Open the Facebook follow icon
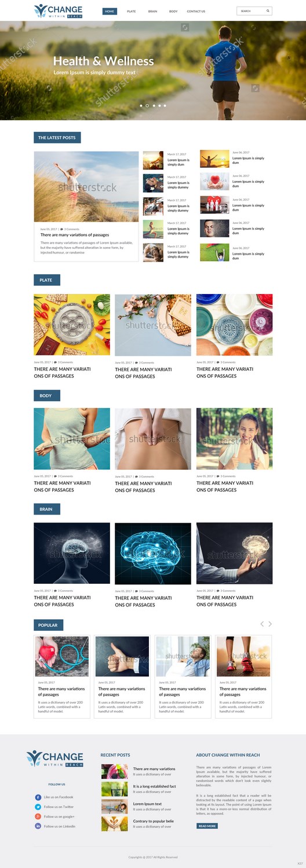Screen dimensions: 306x868 tap(38, 797)
